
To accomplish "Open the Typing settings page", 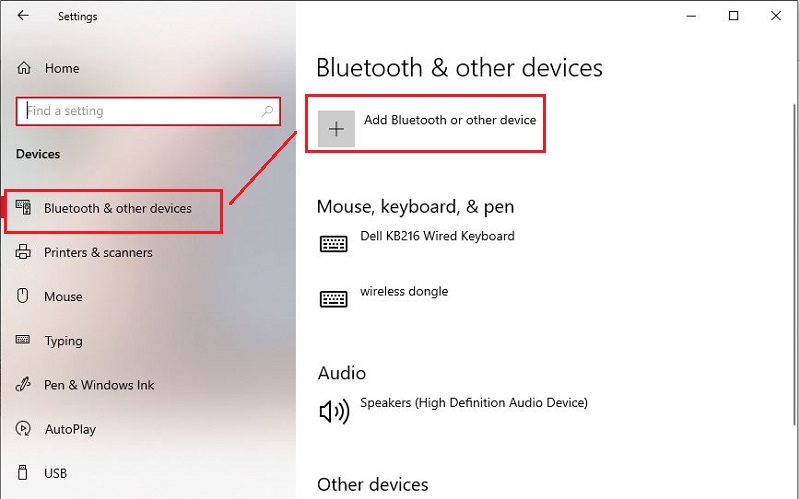I will tap(63, 341).
